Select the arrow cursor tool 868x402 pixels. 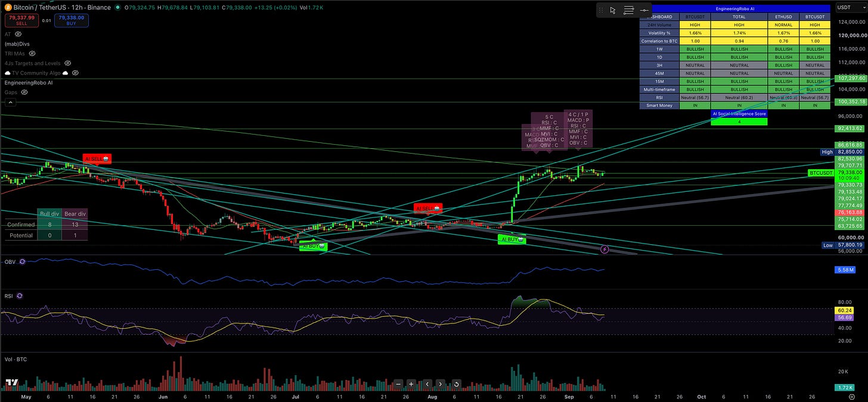click(612, 10)
